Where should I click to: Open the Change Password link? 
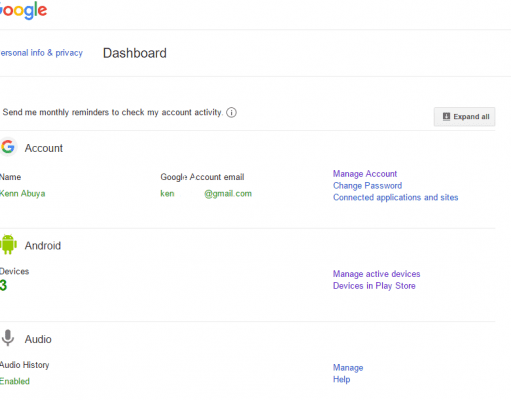pos(367,186)
